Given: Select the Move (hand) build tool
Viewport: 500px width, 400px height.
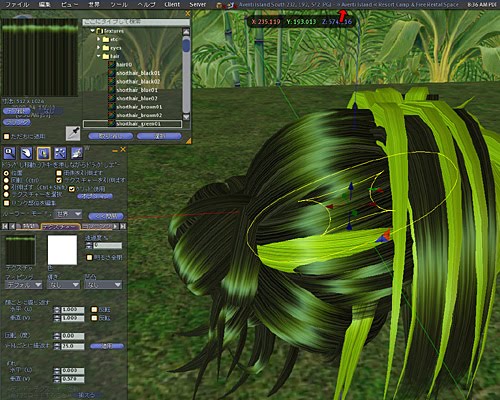Looking at the screenshot, I should coord(26,153).
